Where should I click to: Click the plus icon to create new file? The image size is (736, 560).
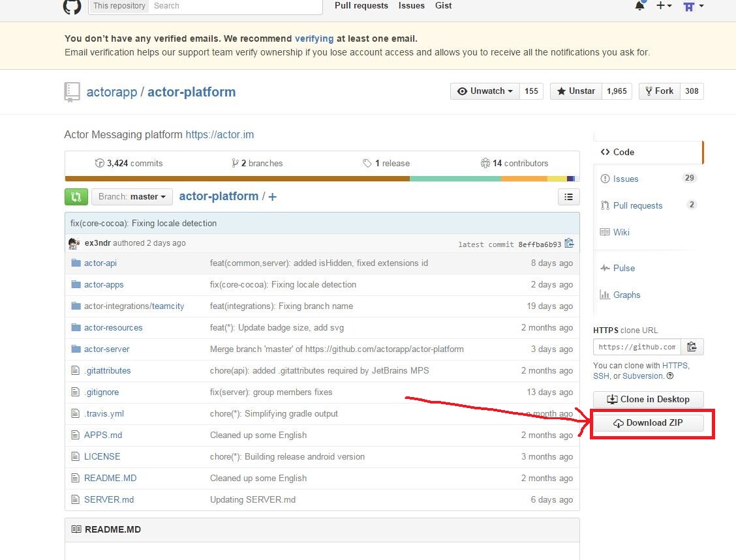[x=272, y=197]
